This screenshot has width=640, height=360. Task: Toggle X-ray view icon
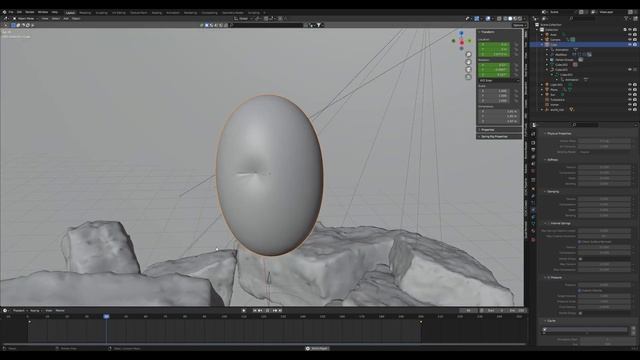coord(499,18)
